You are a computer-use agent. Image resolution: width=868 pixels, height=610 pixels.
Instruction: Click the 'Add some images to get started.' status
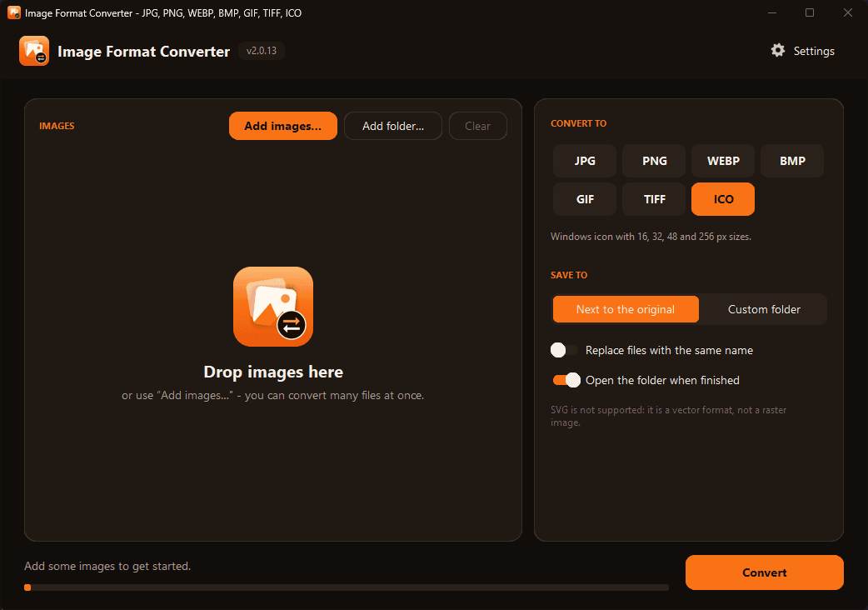coord(107,567)
